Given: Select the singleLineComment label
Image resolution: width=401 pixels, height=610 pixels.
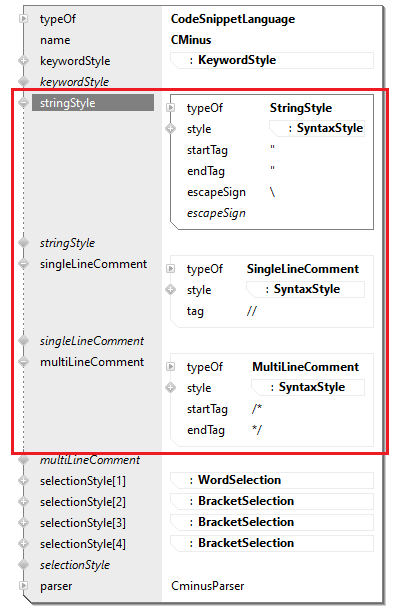Looking at the screenshot, I should (93, 264).
